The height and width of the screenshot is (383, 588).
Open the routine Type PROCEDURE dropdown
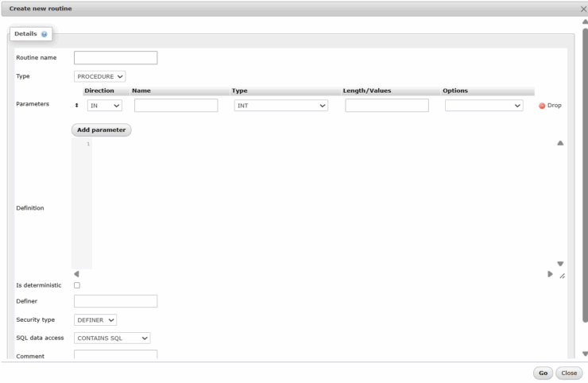100,76
